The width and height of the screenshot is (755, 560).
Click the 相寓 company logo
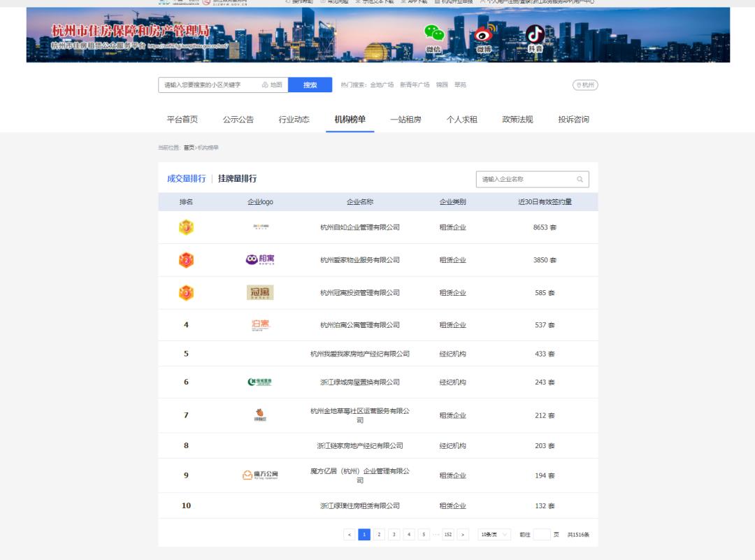coord(260,259)
